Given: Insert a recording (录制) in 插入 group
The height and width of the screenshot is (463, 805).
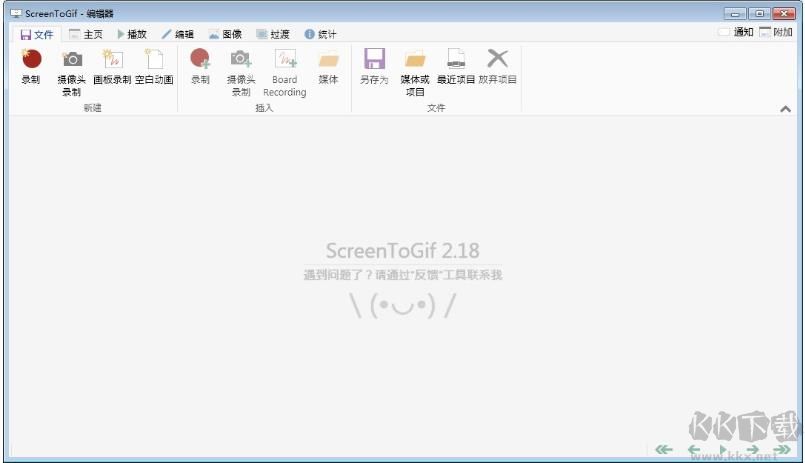Looking at the screenshot, I should tap(200, 66).
